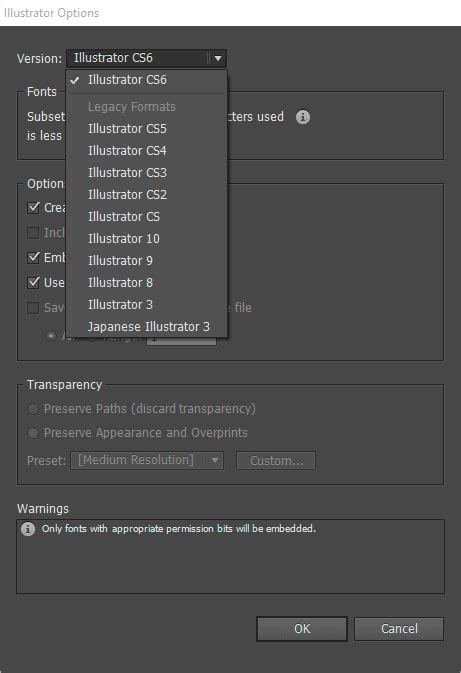Image resolution: width=461 pixels, height=673 pixels.
Task: Open the Version dropdown arrow
Action: click(x=218, y=58)
